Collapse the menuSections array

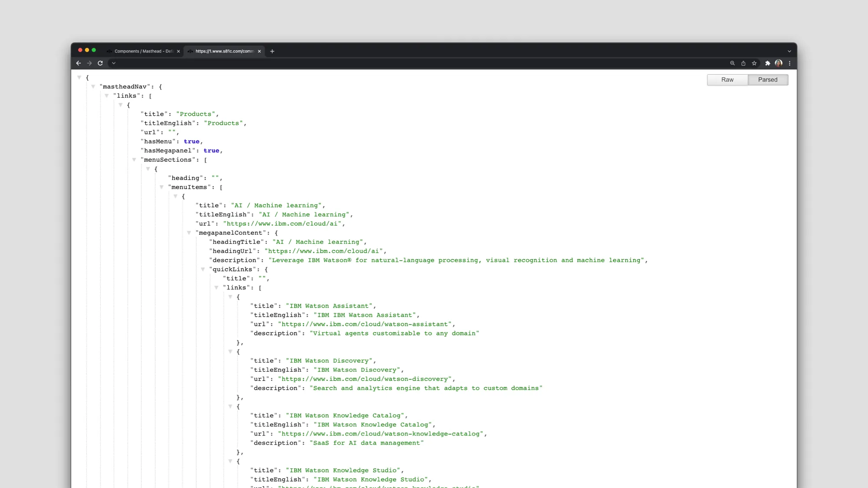click(x=134, y=160)
